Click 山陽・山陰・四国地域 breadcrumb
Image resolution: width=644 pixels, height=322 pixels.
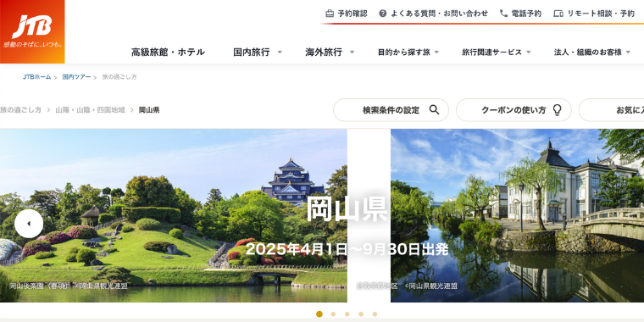coord(90,109)
